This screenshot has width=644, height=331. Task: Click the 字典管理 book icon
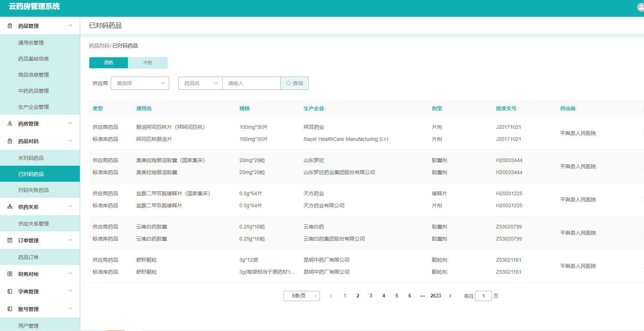click(x=10, y=292)
